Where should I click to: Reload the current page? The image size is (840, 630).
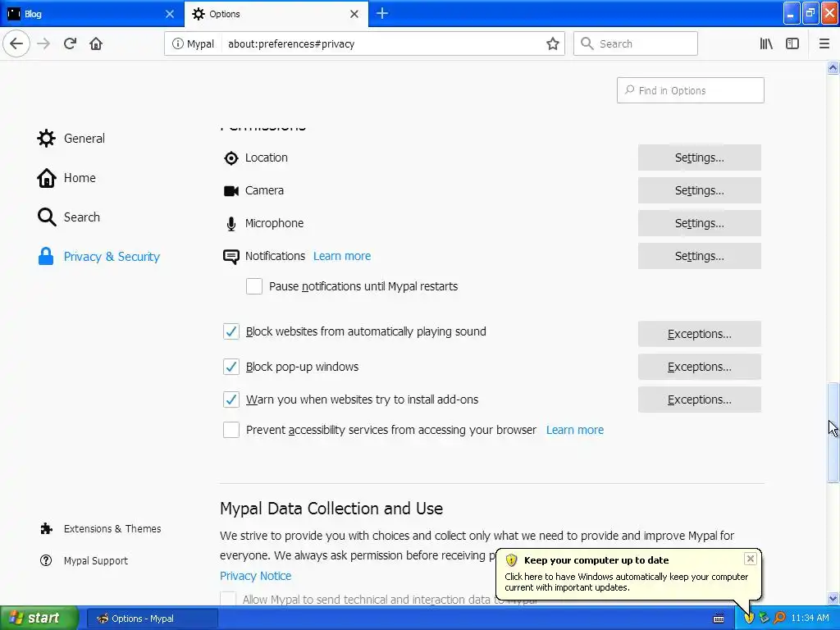click(x=70, y=43)
